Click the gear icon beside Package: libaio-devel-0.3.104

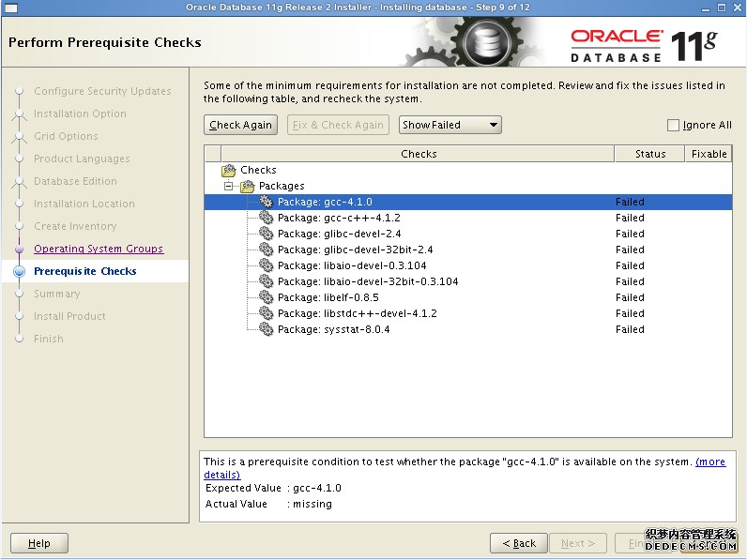click(267, 265)
